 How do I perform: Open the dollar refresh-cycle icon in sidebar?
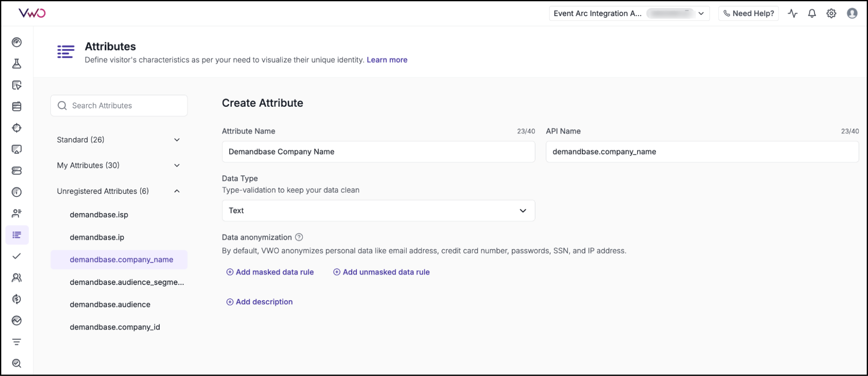coord(17,299)
